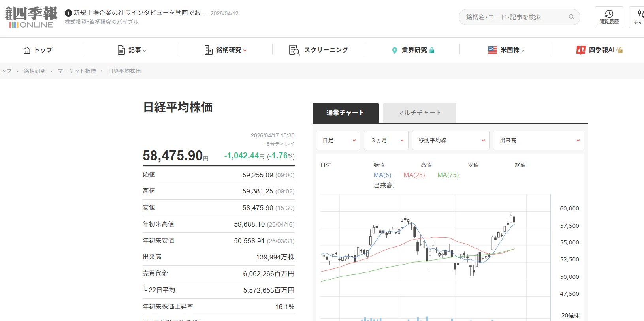
Task: Click the 出来高 value 139,994万株
Action: click(275, 257)
